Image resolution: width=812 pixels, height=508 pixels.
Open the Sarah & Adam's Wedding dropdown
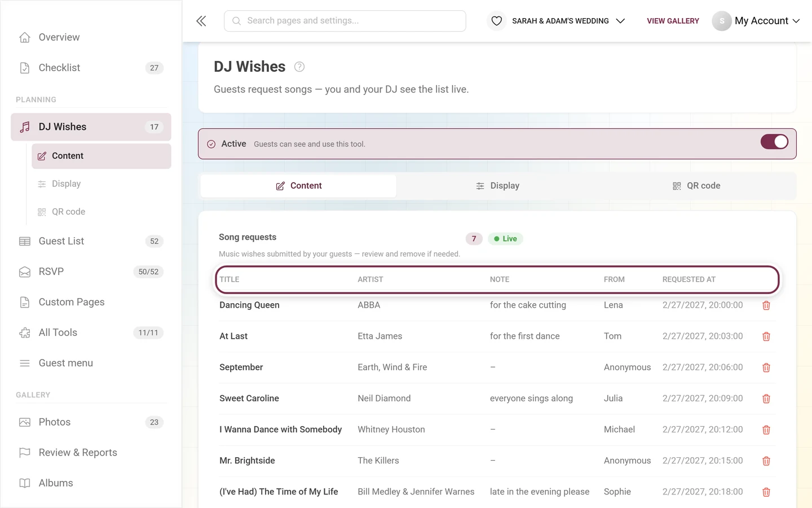[x=568, y=21]
